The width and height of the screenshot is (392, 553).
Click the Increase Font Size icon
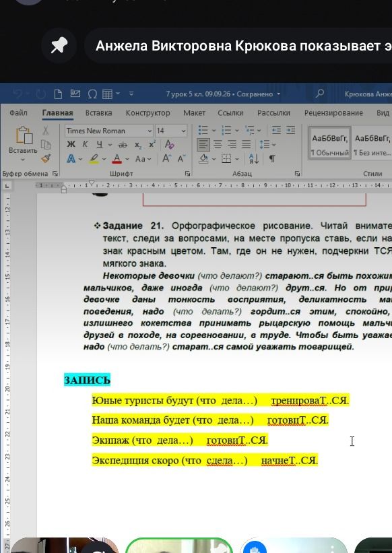(167, 159)
